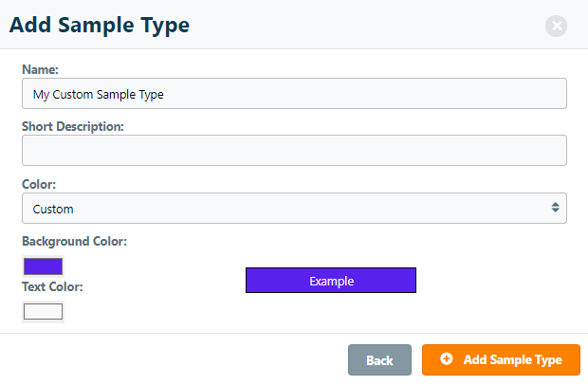
Task: Click the "My Custom Sample Type" text
Action: 98,94
